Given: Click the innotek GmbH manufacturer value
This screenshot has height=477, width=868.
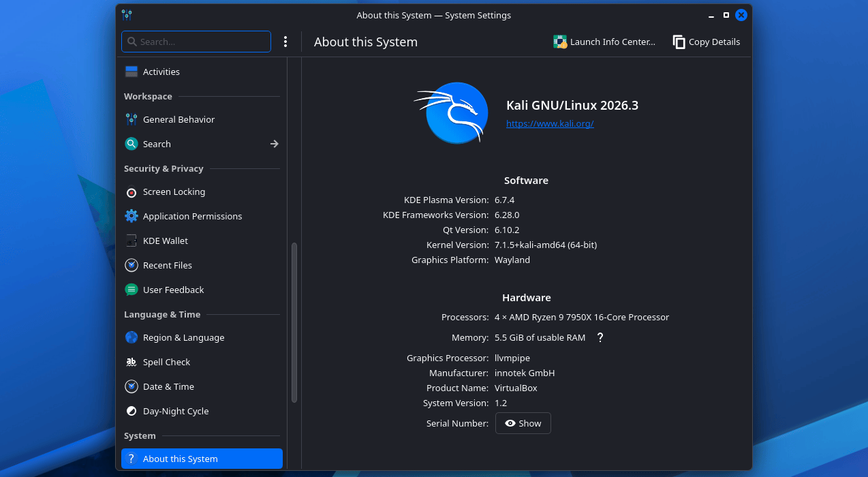Looking at the screenshot, I should (525, 373).
